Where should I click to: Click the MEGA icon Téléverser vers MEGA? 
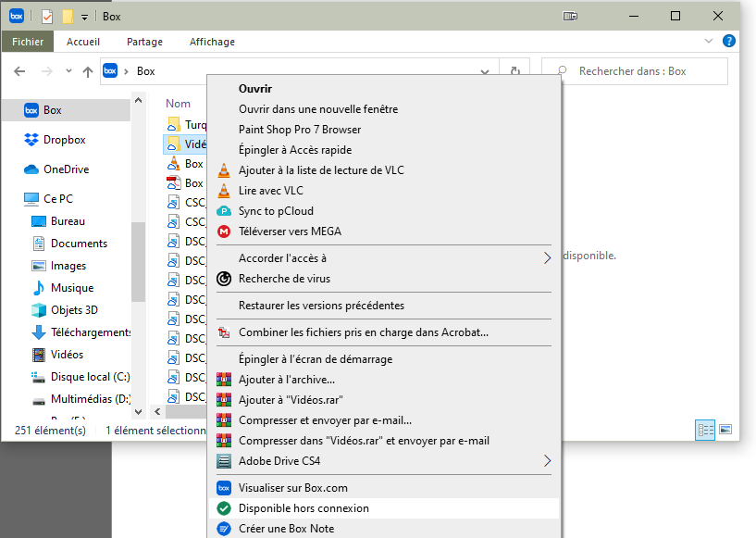point(224,231)
